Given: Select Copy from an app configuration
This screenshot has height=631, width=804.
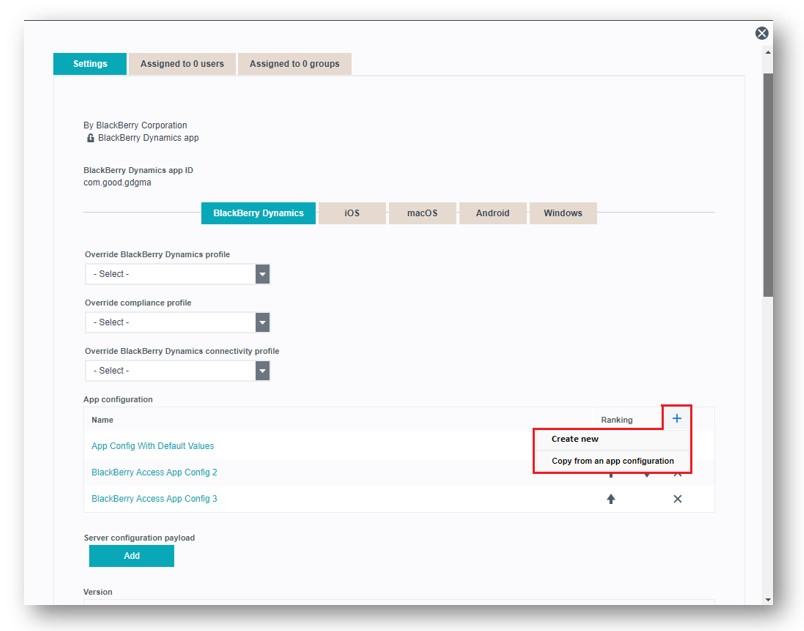Looking at the screenshot, I should coord(612,461).
